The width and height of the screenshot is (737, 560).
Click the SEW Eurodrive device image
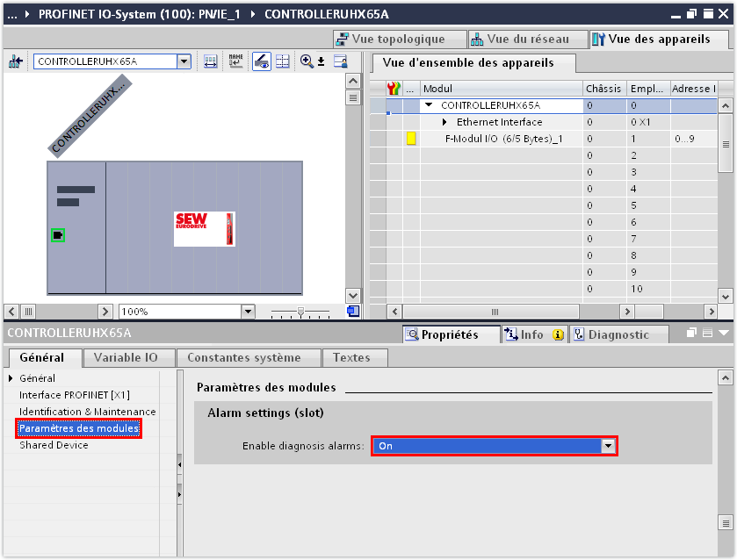click(205, 229)
